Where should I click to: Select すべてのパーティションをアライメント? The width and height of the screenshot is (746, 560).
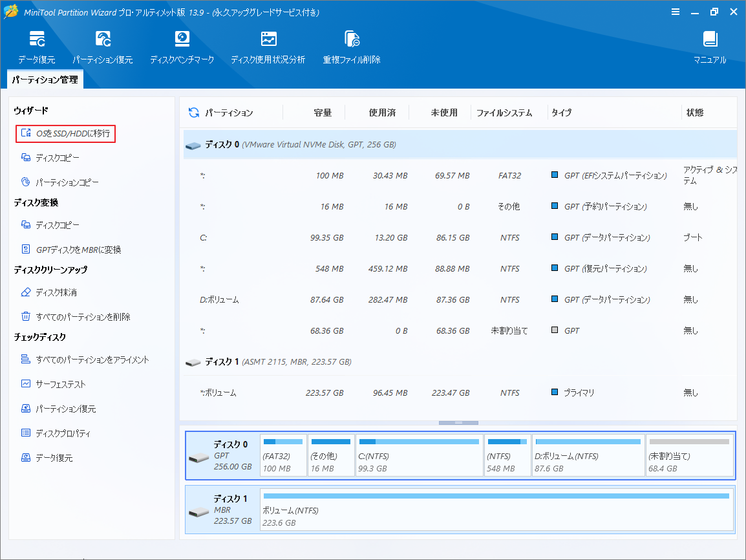(x=85, y=360)
